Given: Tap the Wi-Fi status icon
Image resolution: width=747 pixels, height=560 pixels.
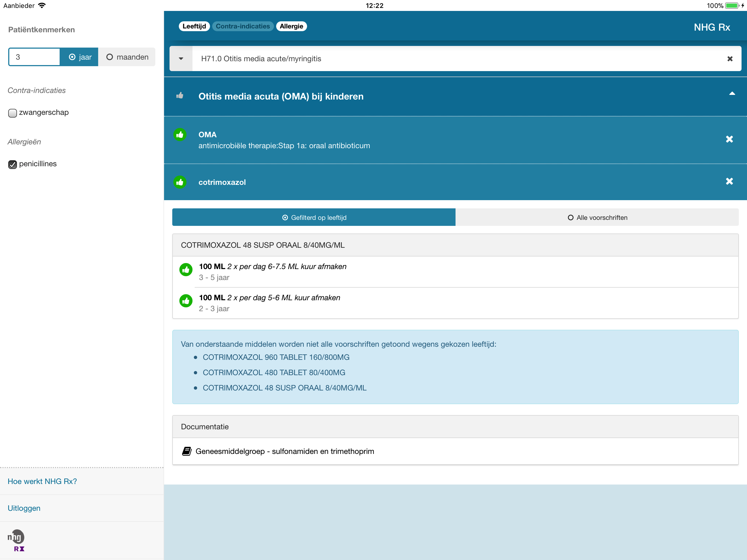Looking at the screenshot, I should (x=42, y=5).
